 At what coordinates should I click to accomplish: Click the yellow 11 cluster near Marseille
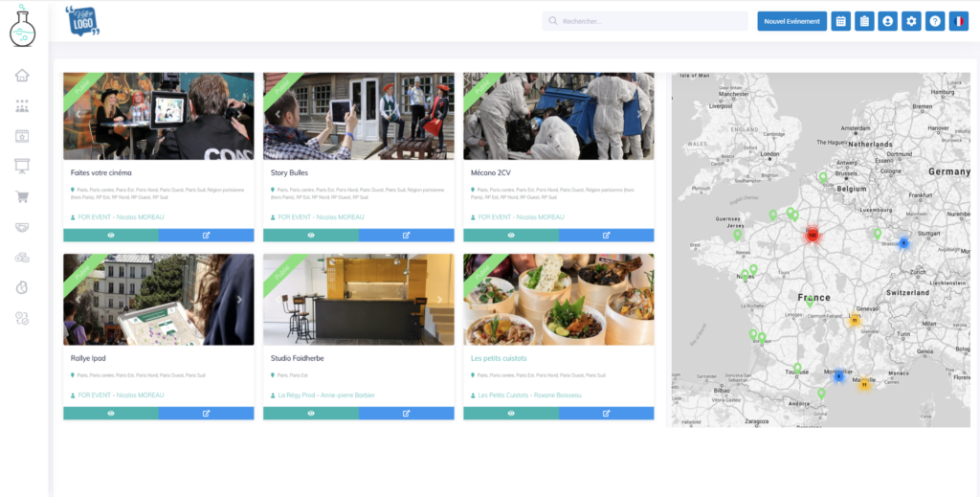coord(864,385)
